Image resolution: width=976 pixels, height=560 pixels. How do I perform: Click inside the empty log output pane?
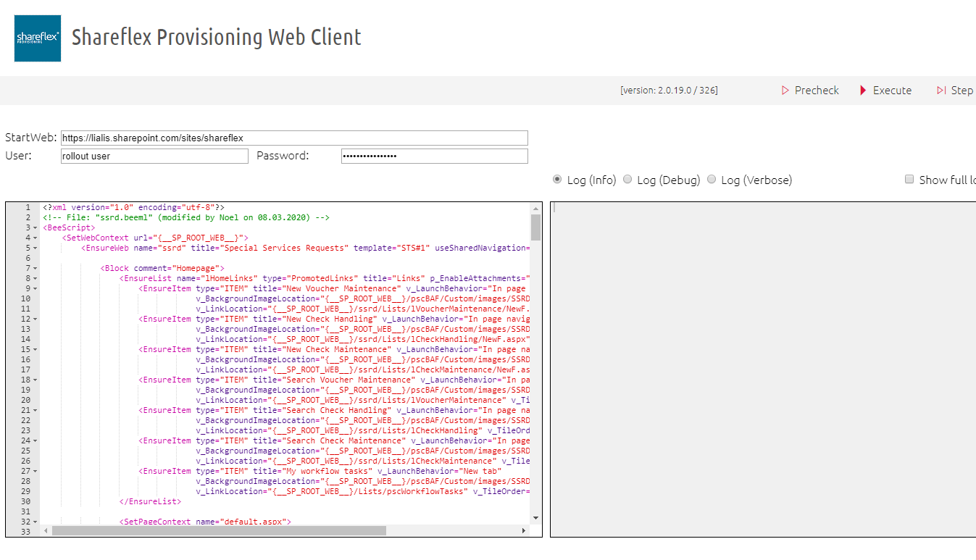click(x=763, y=369)
